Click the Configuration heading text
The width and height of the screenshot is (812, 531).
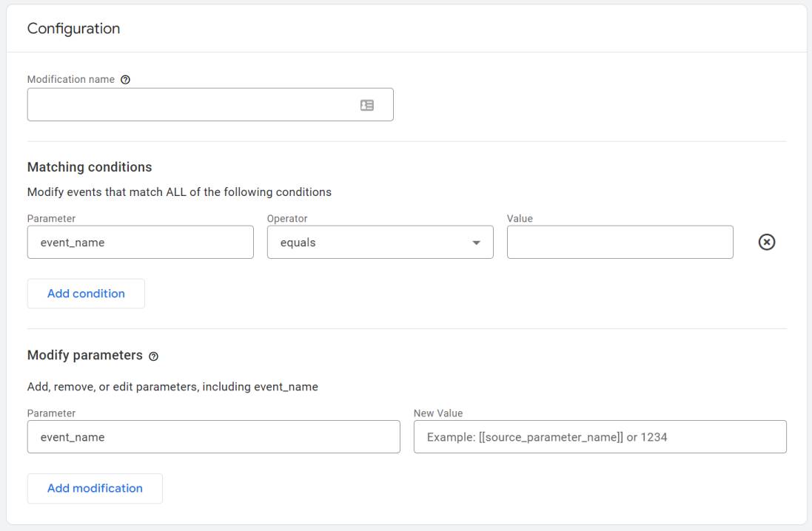pyautogui.click(x=73, y=28)
